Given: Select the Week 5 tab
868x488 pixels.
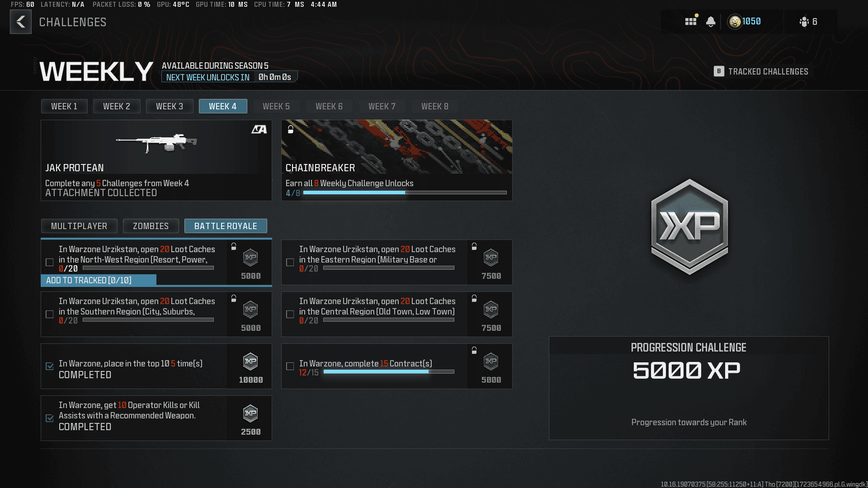Looking at the screenshot, I should (276, 106).
